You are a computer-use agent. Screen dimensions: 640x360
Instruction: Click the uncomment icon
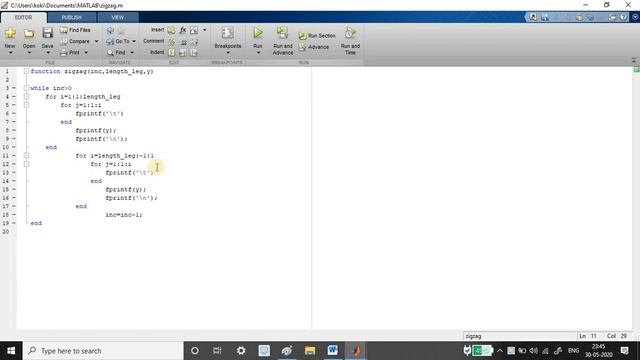pyautogui.click(x=183, y=42)
